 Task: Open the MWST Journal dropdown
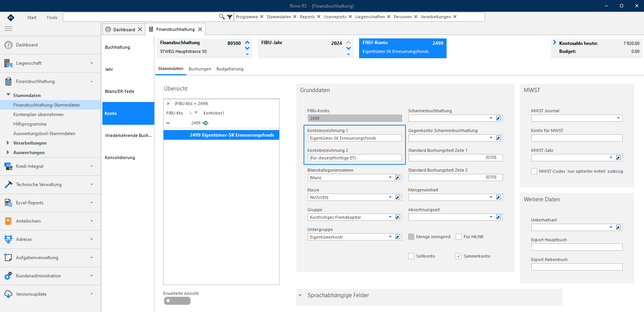(x=619, y=118)
